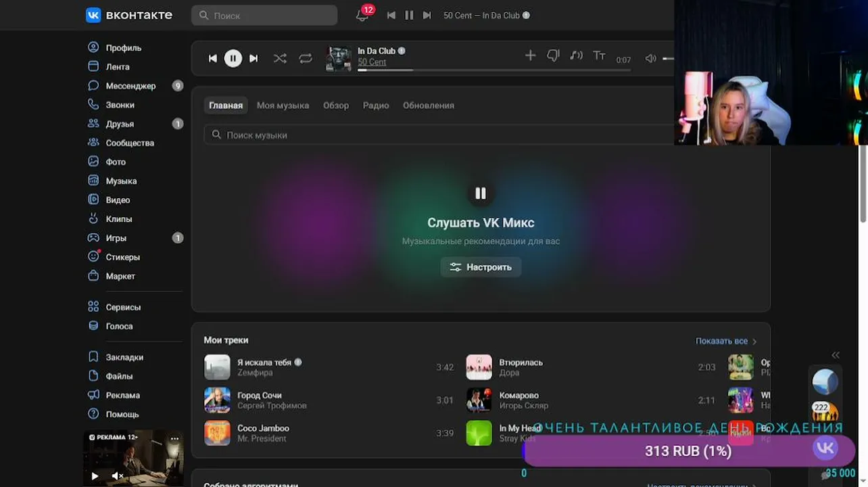The height and width of the screenshot is (487, 868).
Task: Show lyrics with the Tt icon
Action: (599, 56)
